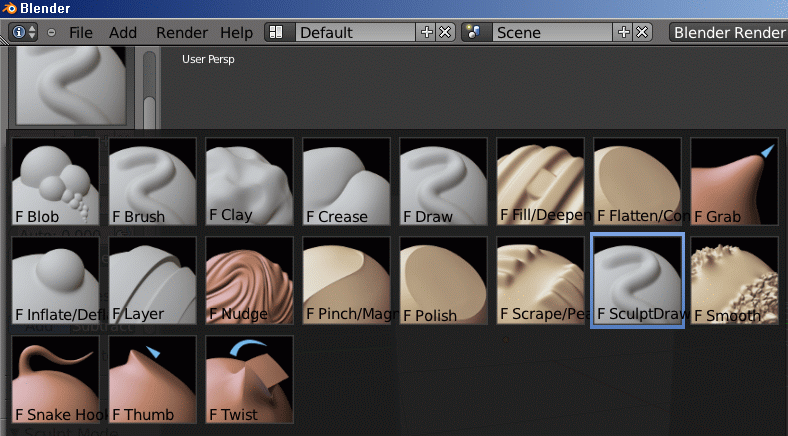Pick the Crease sculpt brush
Image resolution: width=788 pixels, height=436 pixels.
point(346,182)
